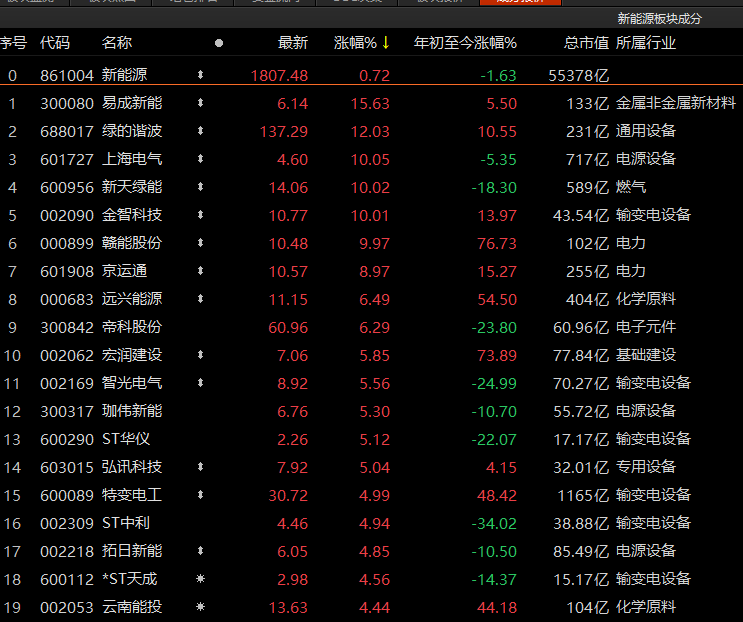Viewport: 743px width, 622px height.
Task: Click industry cell 专用设备
Action: coord(646,467)
